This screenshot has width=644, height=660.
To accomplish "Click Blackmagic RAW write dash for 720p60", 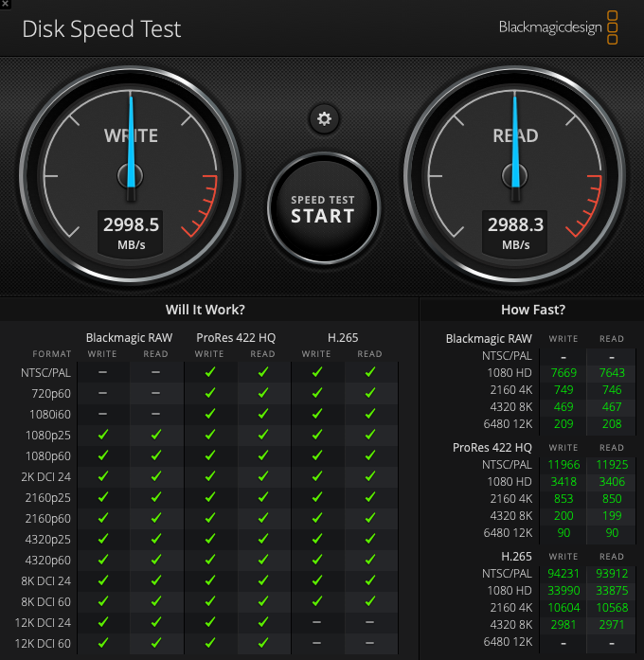I will (x=102, y=393).
